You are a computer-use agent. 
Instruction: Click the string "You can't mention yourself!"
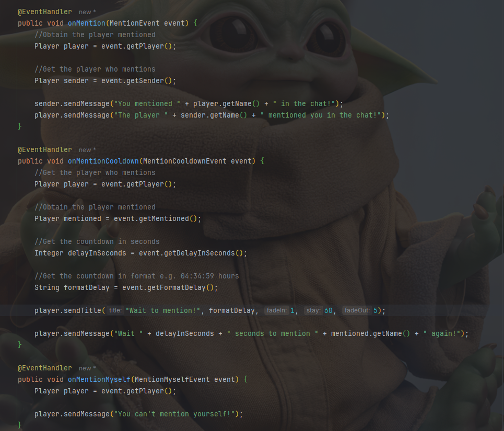point(174,414)
